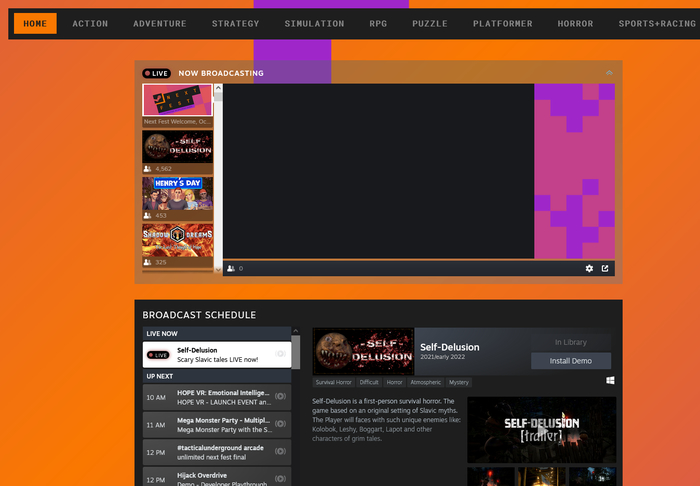The image size is (700, 486).
Task: Open the Hijack Overdrive schedule entry
Action: pos(217,477)
